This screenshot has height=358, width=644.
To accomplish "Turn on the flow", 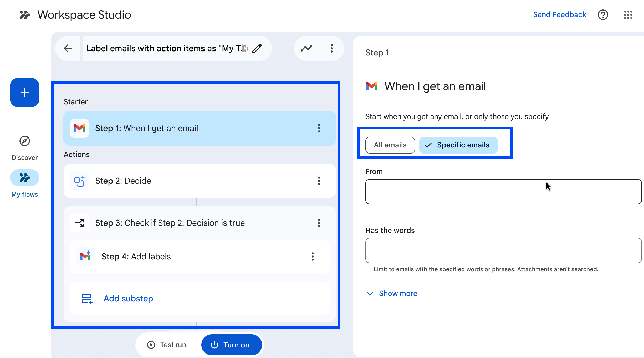I will 231,345.
